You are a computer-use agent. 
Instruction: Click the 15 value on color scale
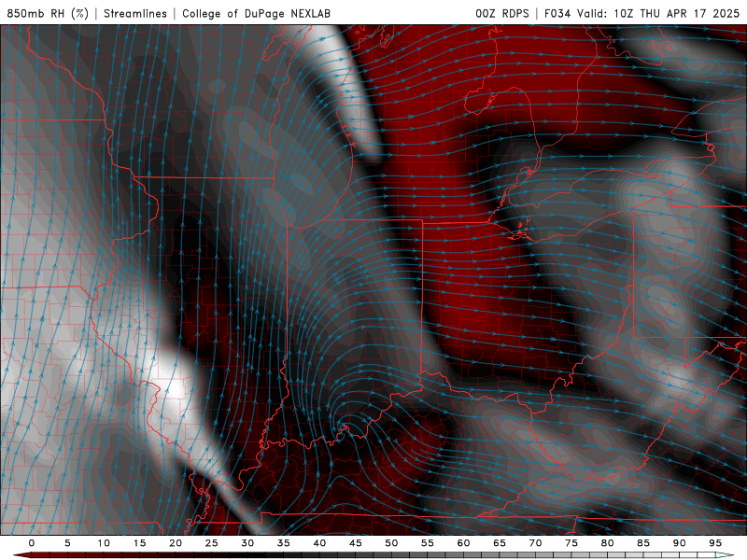pyautogui.click(x=139, y=543)
